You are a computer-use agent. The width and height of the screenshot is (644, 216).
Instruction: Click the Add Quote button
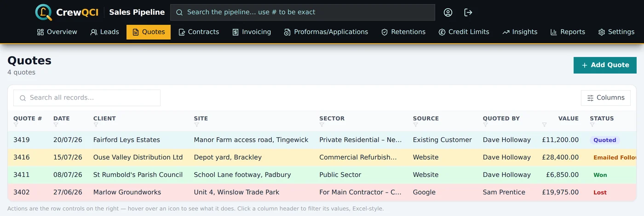tap(605, 65)
